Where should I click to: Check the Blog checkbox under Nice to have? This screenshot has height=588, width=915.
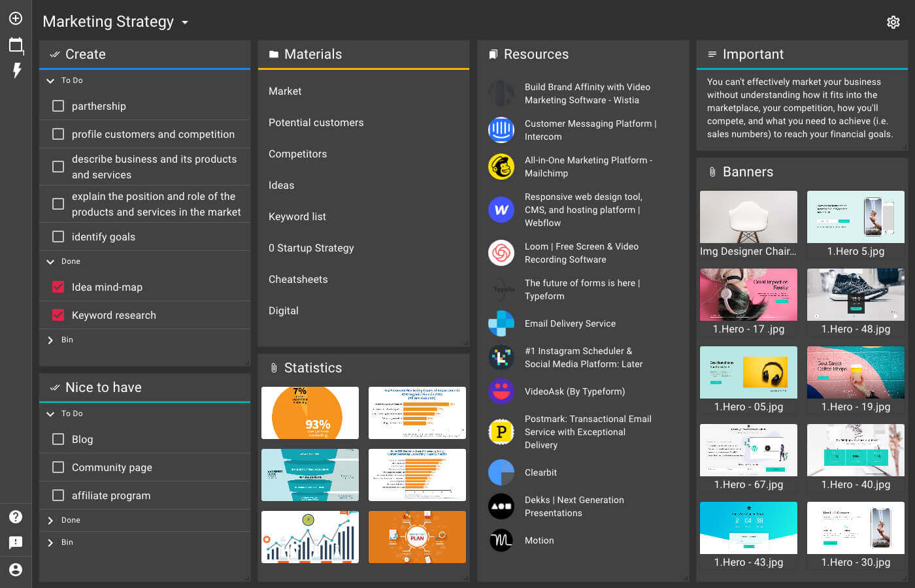click(58, 439)
